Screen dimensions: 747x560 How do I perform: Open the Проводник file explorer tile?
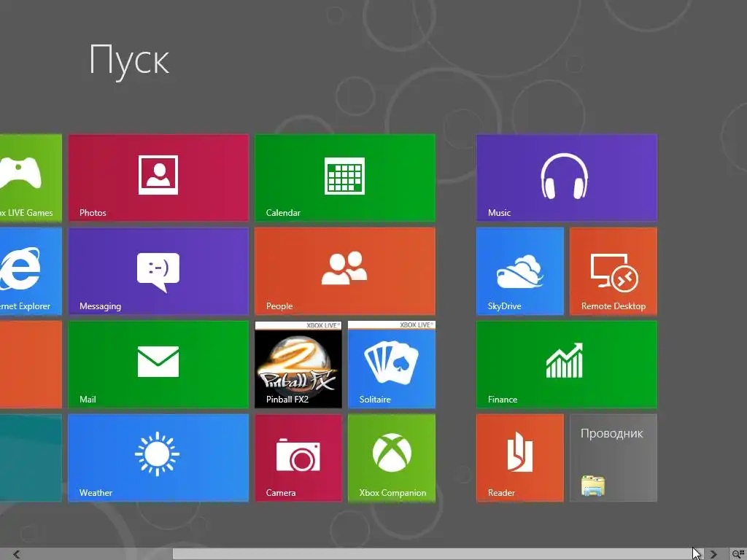pos(613,458)
